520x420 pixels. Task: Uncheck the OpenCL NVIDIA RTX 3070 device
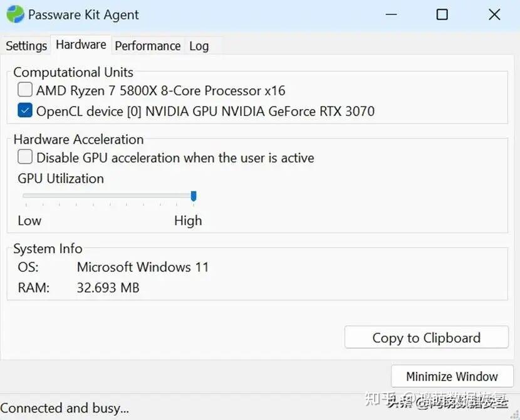(x=25, y=110)
